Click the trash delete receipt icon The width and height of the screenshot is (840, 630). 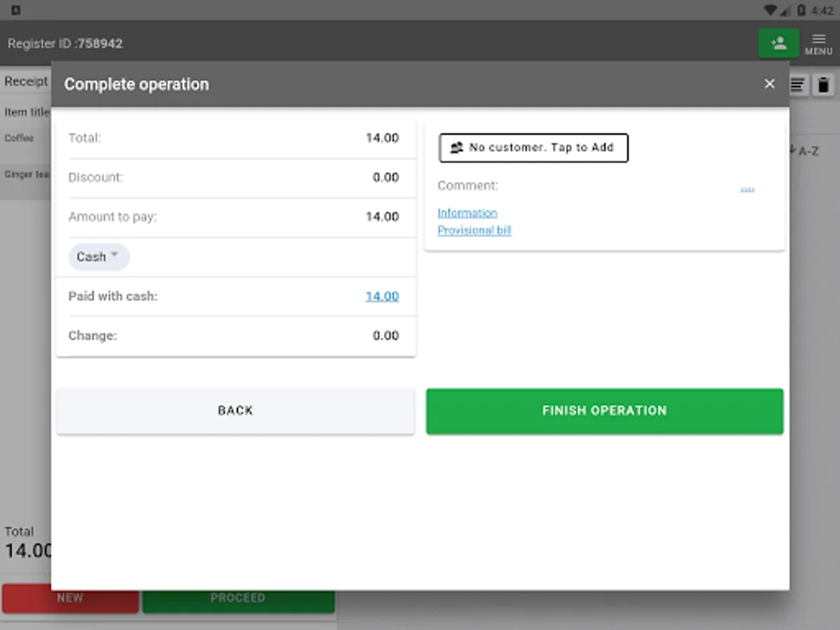coord(823,85)
